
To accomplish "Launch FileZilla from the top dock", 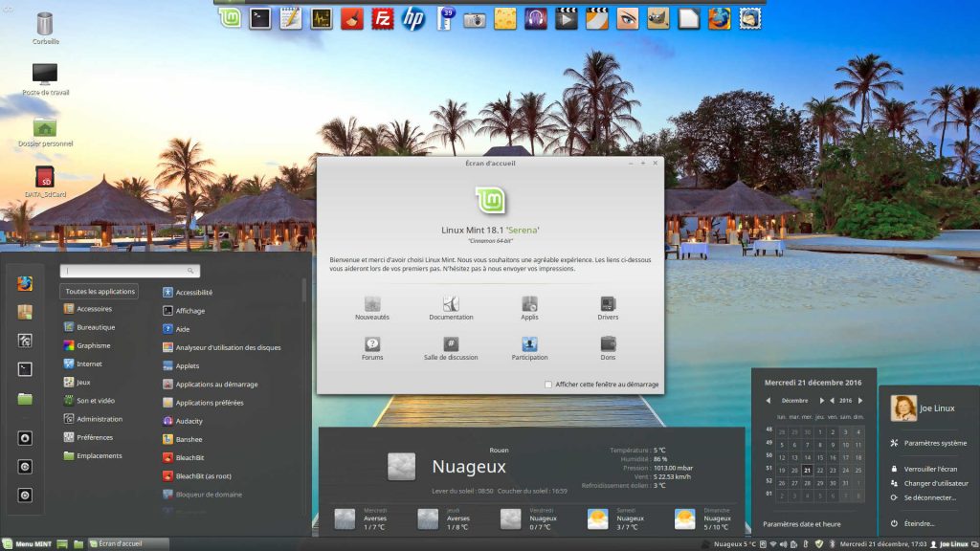I will (383, 18).
